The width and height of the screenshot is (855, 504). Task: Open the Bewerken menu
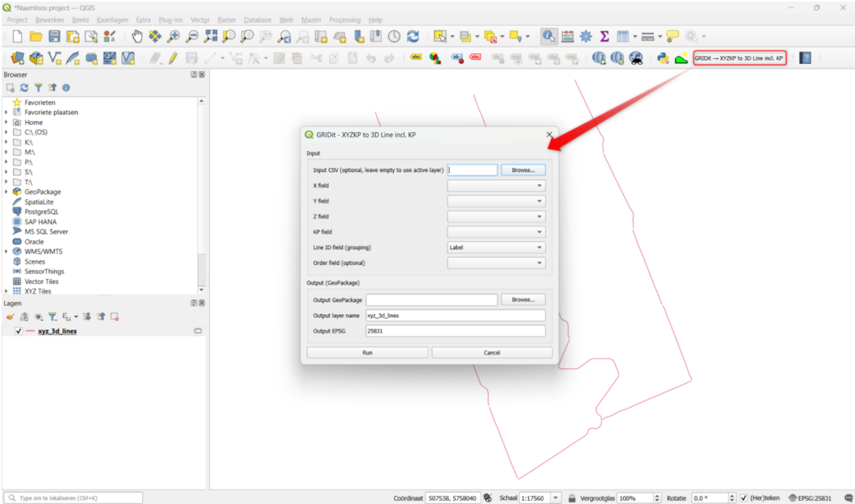pyautogui.click(x=50, y=20)
